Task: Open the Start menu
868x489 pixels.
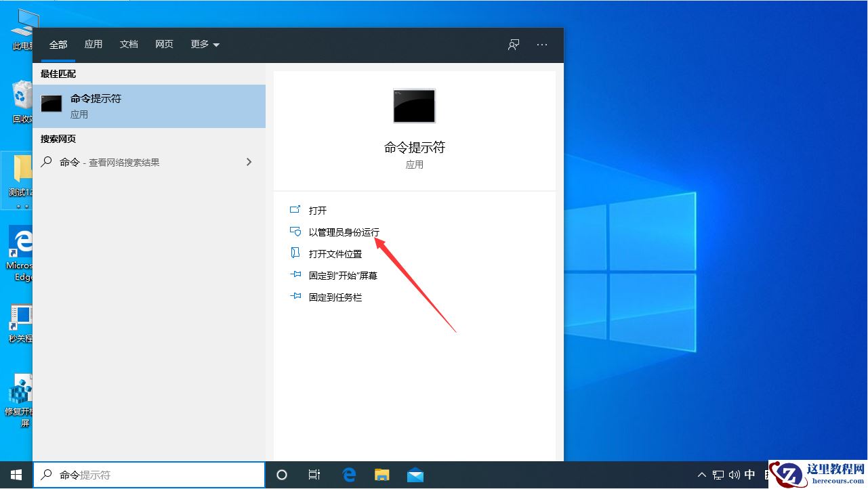Action: (15, 475)
